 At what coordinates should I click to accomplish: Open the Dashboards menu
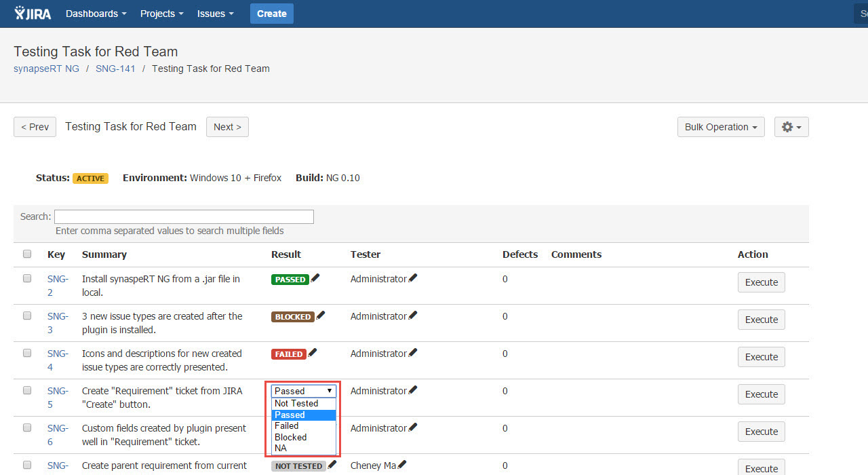point(96,14)
